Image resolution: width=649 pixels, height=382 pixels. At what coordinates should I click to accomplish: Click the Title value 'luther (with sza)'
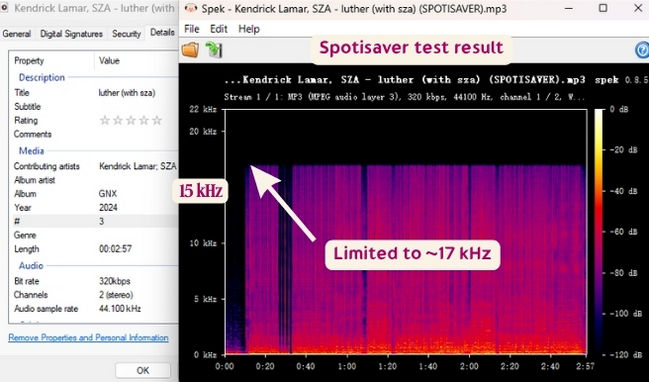[127, 93]
